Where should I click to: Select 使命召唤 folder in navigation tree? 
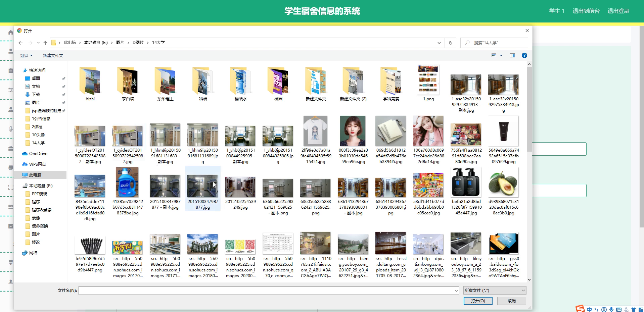tap(40, 226)
